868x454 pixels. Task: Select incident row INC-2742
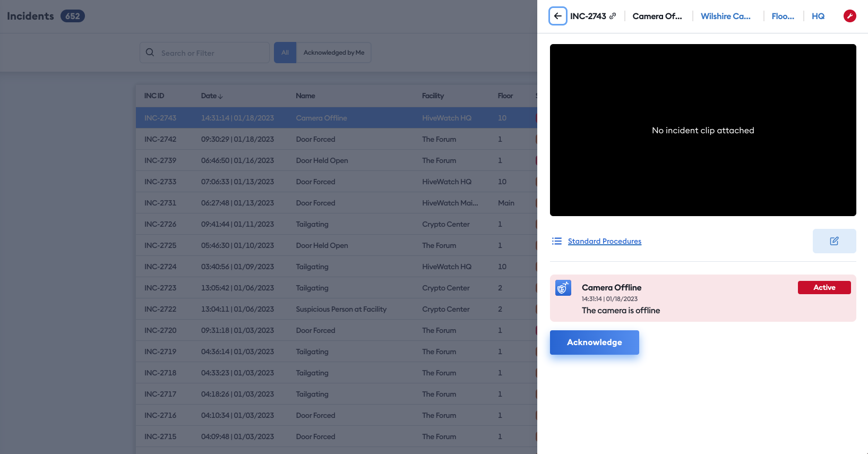pyautogui.click(x=337, y=139)
